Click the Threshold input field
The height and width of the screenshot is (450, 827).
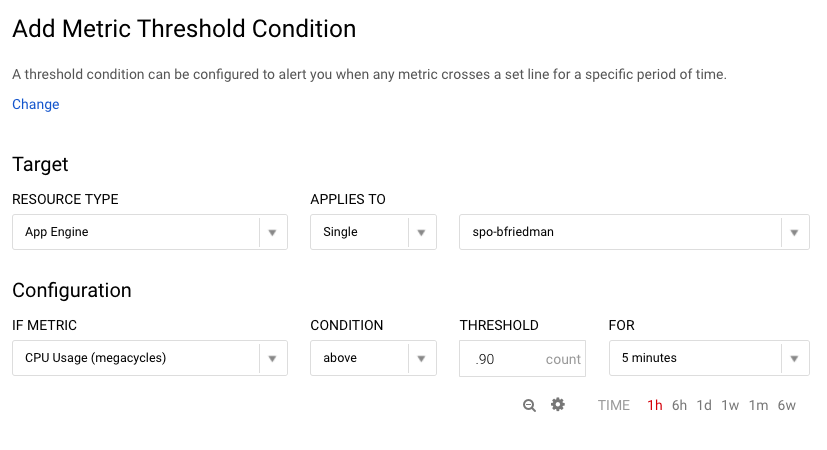click(505, 358)
